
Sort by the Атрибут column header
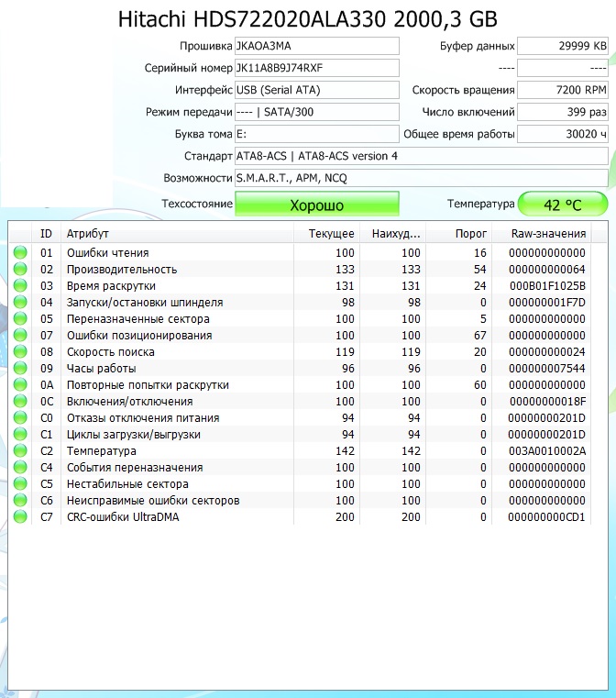pyautogui.click(x=177, y=233)
